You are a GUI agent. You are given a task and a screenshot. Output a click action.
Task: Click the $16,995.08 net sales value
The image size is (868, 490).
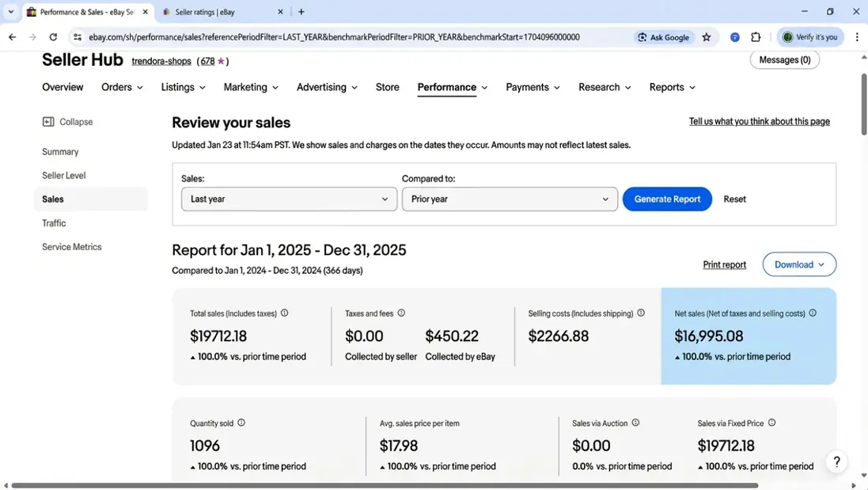pyautogui.click(x=709, y=336)
